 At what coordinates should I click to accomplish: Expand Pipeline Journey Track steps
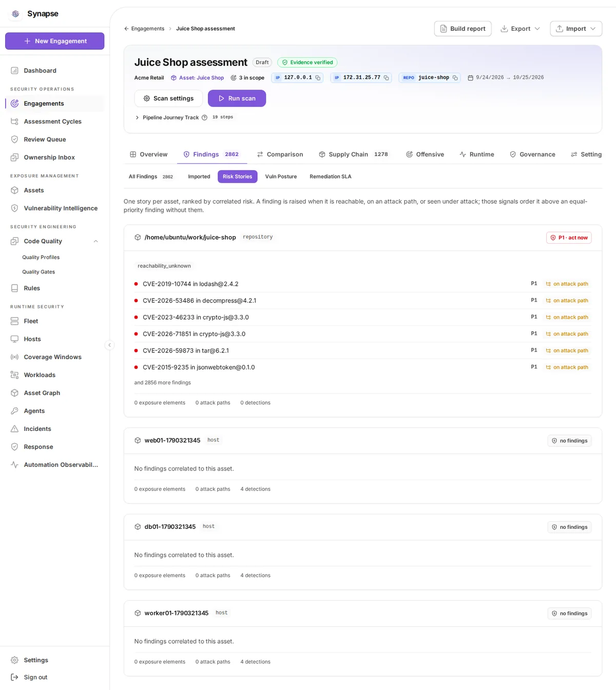137,117
